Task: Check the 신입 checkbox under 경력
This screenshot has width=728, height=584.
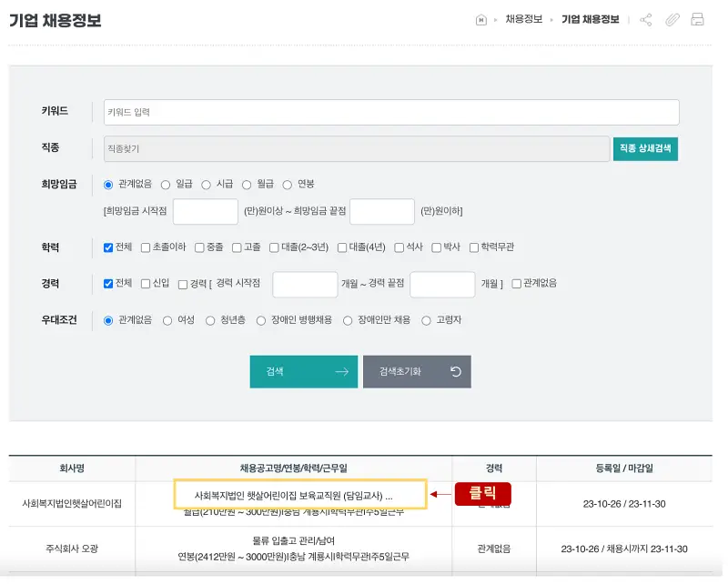Action: [x=146, y=283]
